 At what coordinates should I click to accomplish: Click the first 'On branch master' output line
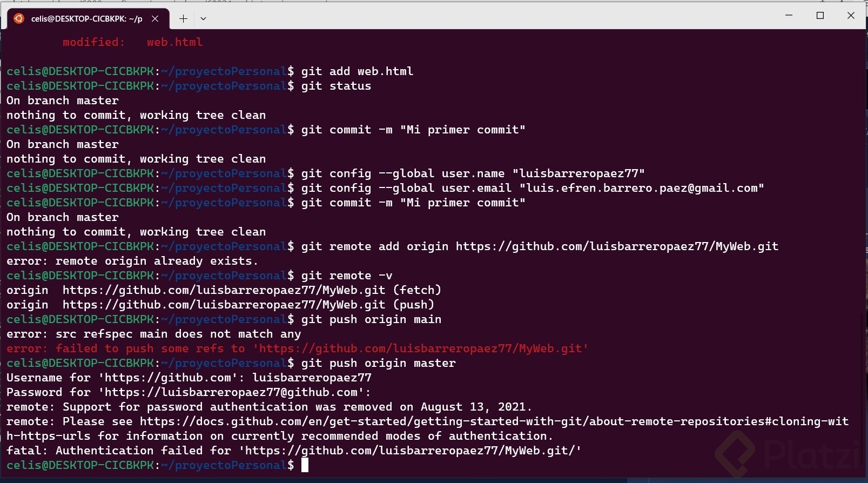63,100
